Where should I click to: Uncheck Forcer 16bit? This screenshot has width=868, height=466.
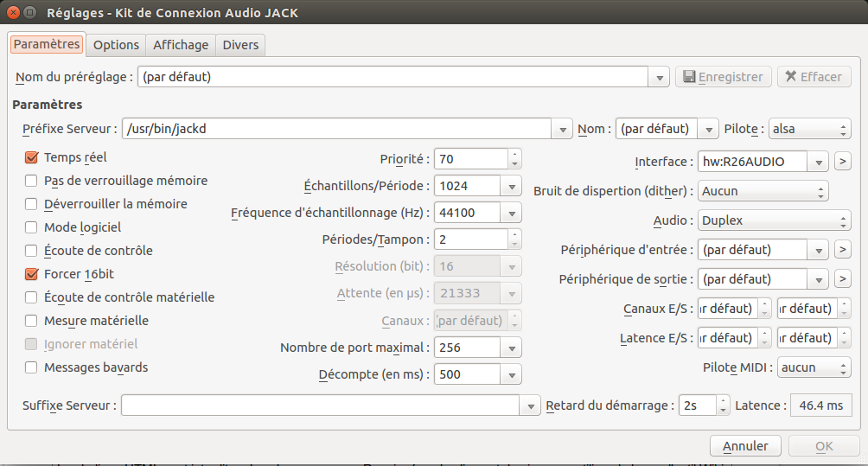31,274
